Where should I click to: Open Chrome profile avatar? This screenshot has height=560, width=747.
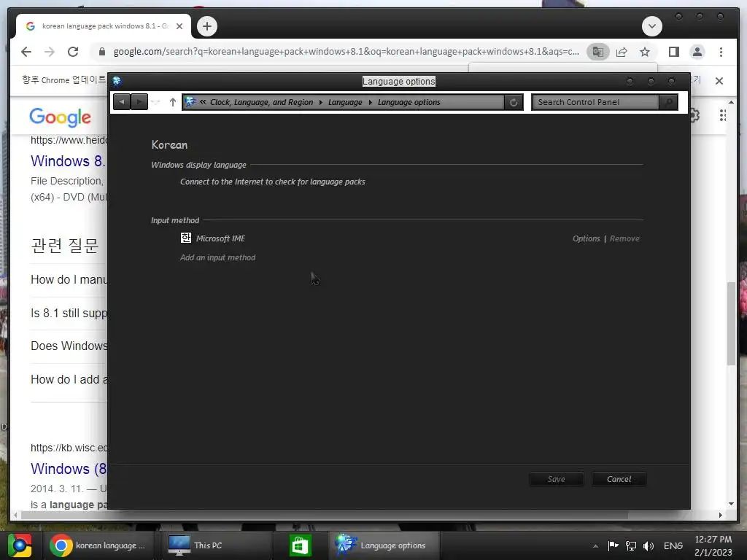[x=697, y=52]
